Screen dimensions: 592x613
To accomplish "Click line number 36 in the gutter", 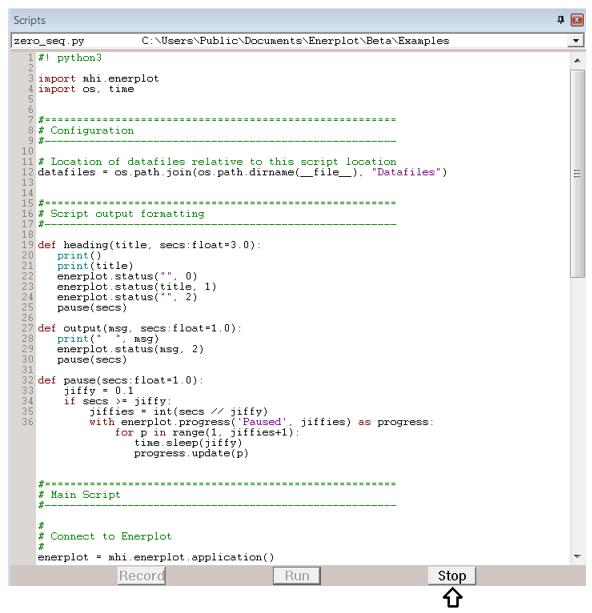I will [x=27, y=422].
